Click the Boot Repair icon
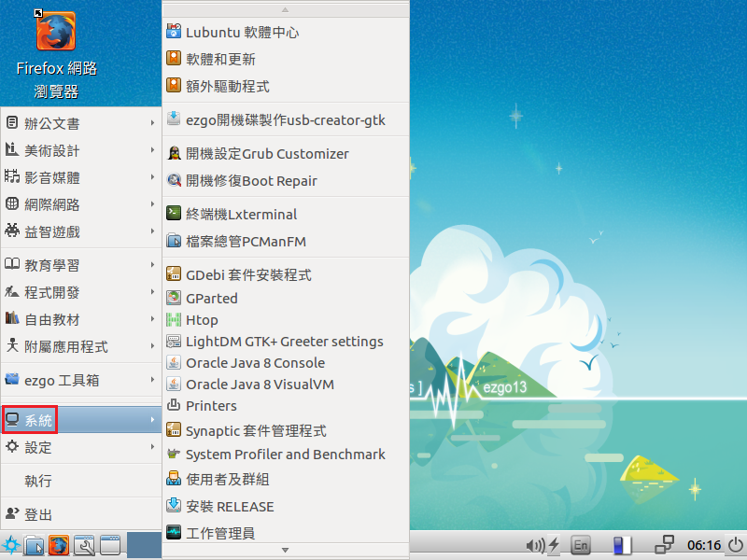This screenshot has height=560, width=747. coord(174,180)
